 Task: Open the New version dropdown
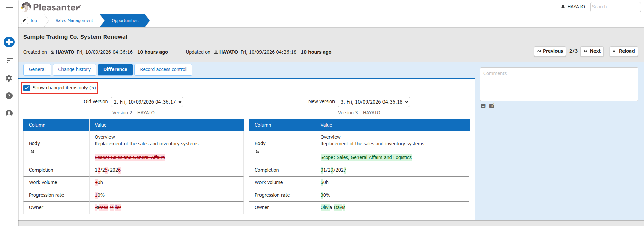(x=374, y=102)
